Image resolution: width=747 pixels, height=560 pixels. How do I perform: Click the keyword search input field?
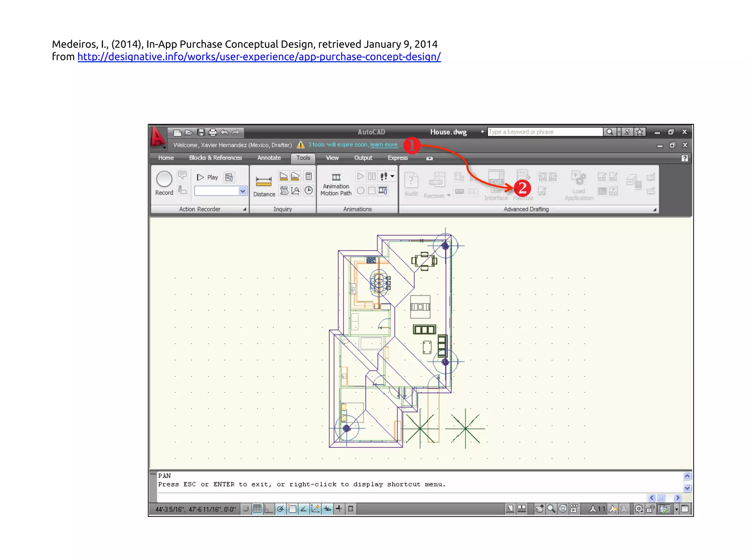545,132
